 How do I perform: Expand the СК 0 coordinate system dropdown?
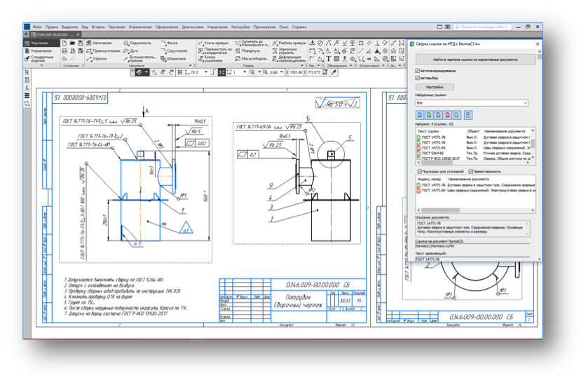(x=207, y=72)
